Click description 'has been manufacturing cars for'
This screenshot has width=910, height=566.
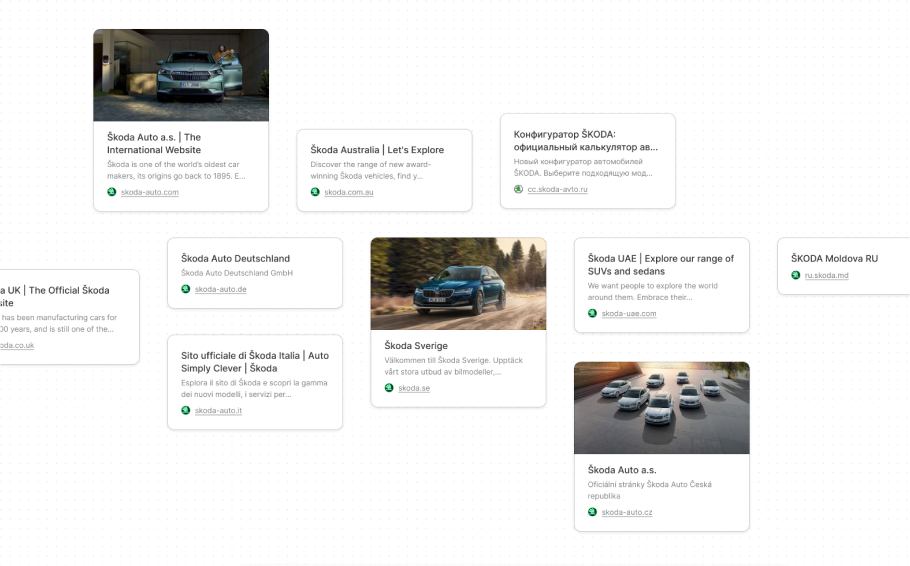(58, 323)
